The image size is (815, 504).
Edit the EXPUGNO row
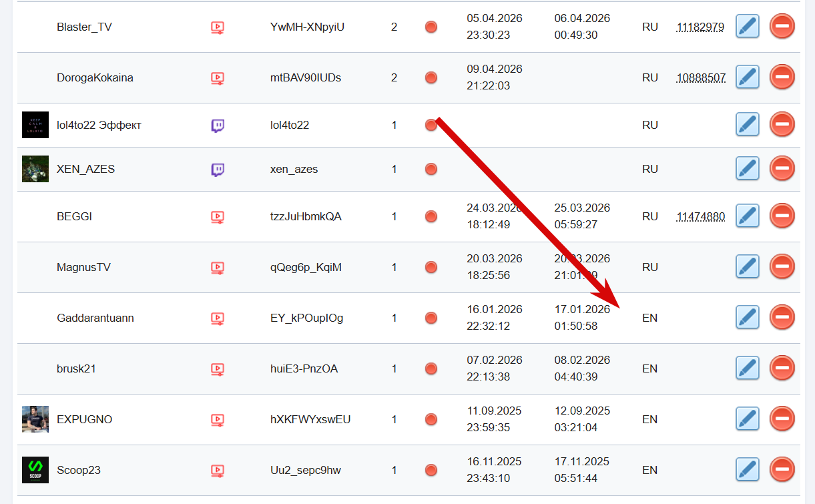748,419
